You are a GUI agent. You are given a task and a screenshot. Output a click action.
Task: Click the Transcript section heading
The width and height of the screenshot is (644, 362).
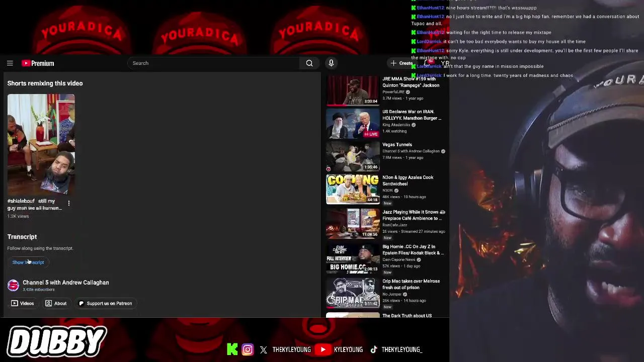tap(22, 237)
